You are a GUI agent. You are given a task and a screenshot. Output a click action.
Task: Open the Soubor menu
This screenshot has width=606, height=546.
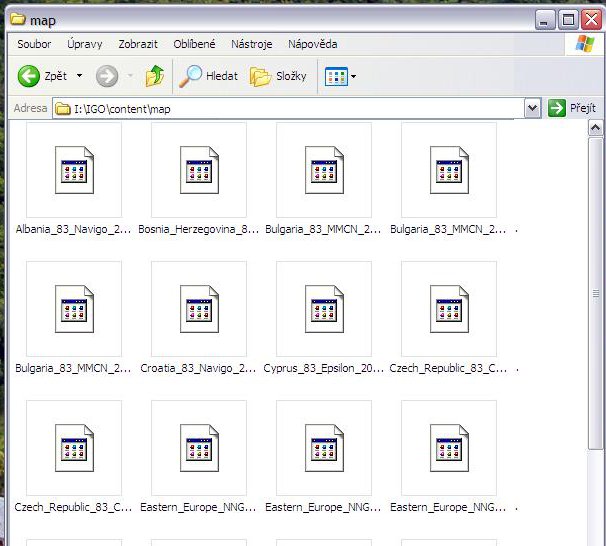pos(34,44)
